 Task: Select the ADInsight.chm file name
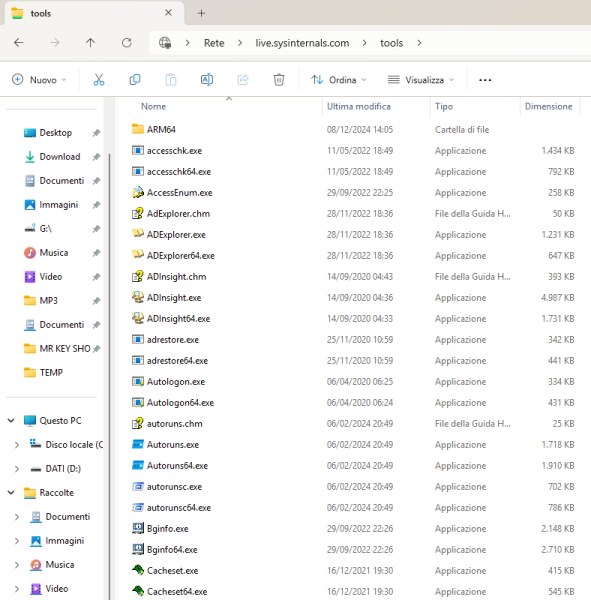click(176, 276)
